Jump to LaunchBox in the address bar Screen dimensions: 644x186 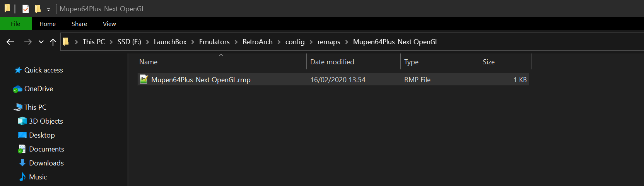(170, 42)
